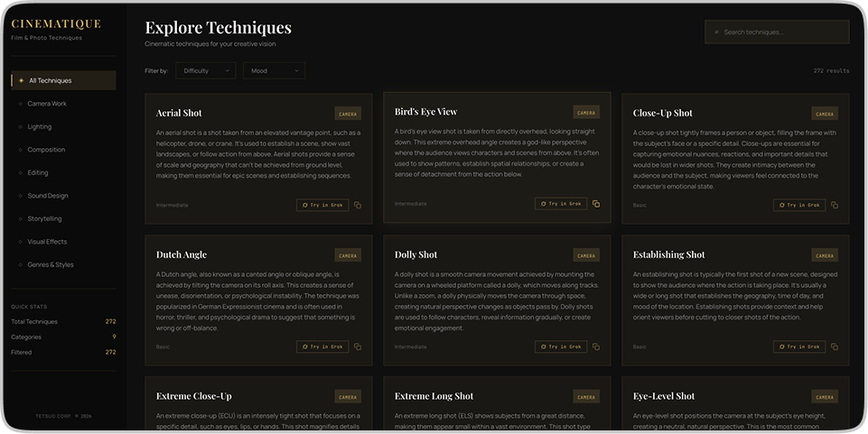This screenshot has width=868, height=434.
Task: Open the Extreme Close-Up card title
Action: point(194,396)
